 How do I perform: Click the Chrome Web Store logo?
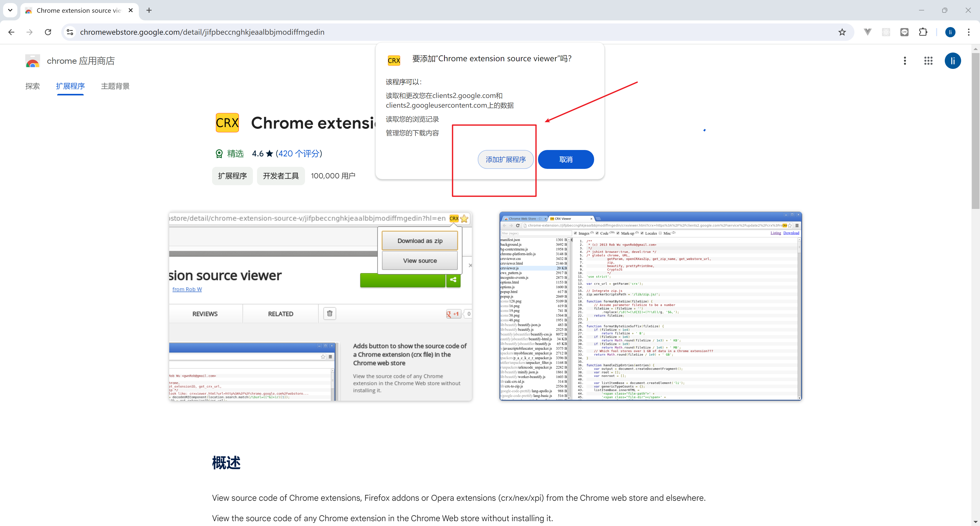pyautogui.click(x=32, y=61)
